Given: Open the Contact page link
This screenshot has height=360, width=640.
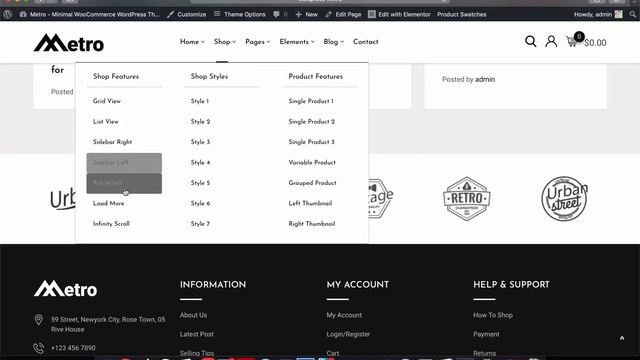Looking at the screenshot, I should [x=366, y=42].
